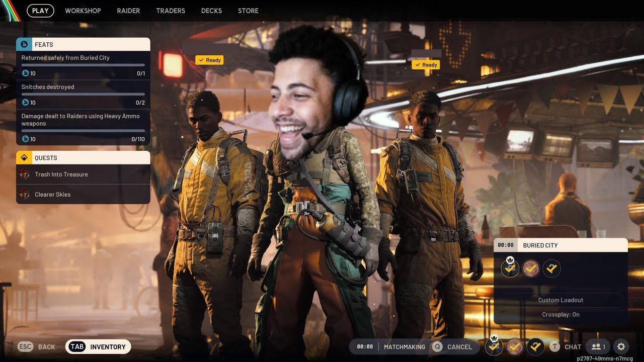The width and height of the screenshot is (644, 362).
Task: Open the settings gear icon
Action: [621, 346]
